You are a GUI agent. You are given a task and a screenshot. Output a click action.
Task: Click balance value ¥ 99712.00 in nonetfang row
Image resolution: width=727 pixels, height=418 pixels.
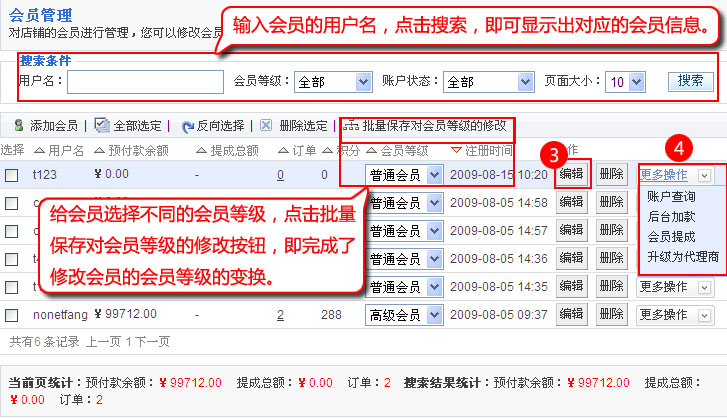(x=126, y=314)
